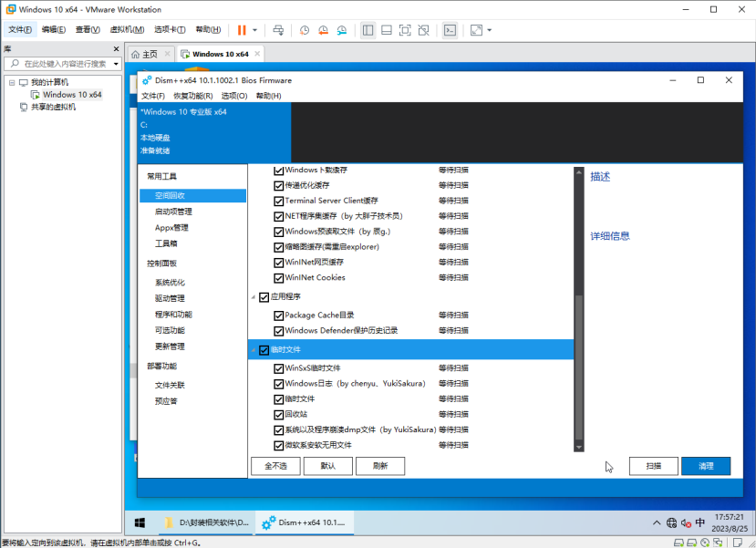Image resolution: width=756 pixels, height=548 pixels.
Task: Click the 扫描 button
Action: 654,466
